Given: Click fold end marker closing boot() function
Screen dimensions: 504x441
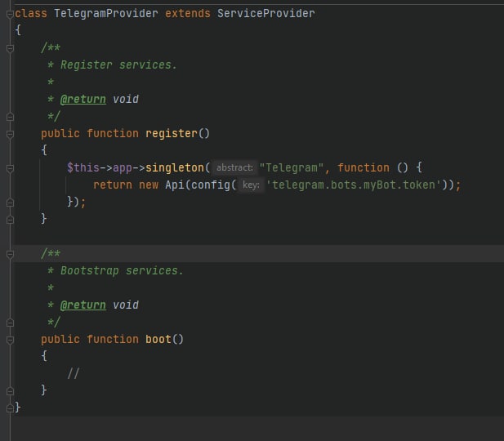Looking at the screenshot, I should point(10,391).
